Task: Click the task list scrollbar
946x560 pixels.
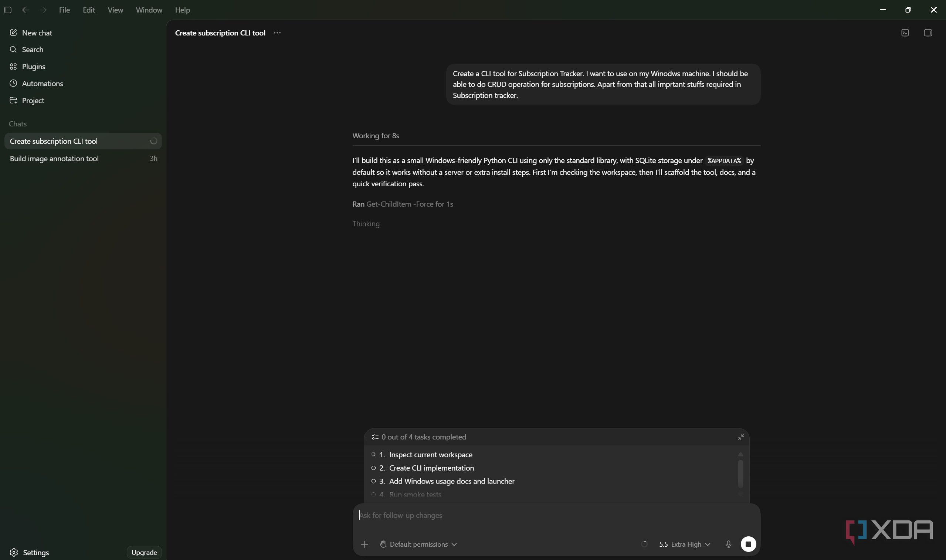Action: pos(740,474)
